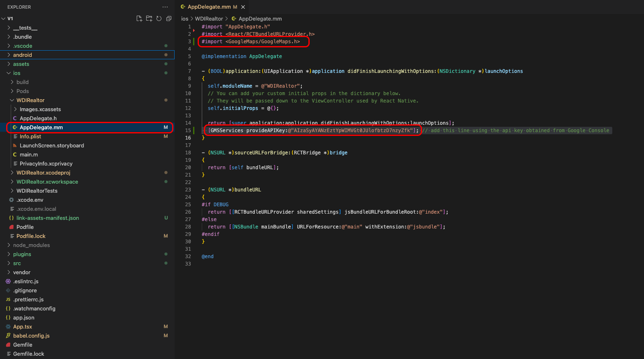Screen dimensions: 644x359
Task: Refresh the Explorer file tree
Action: pyautogui.click(x=159, y=19)
